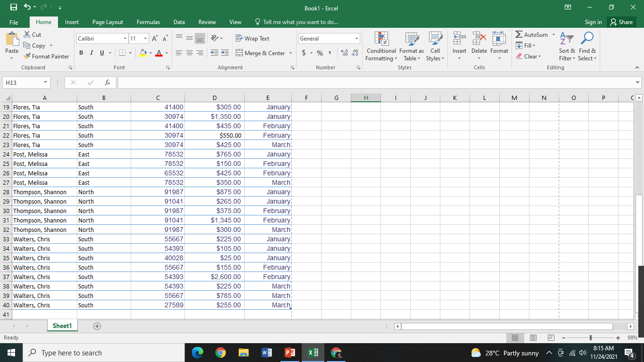The height and width of the screenshot is (362, 644).
Task: Expand the formula bar
Action: pos(638,82)
